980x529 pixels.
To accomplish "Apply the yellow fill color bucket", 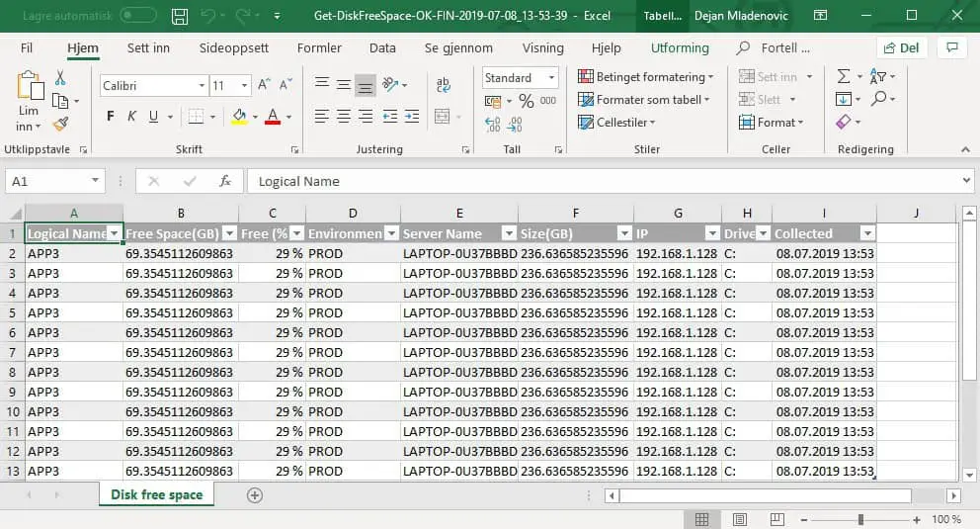I will point(239,117).
